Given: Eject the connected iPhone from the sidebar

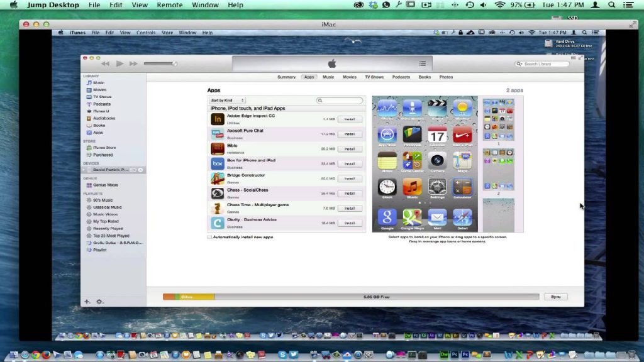Looking at the screenshot, I should (142, 169).
